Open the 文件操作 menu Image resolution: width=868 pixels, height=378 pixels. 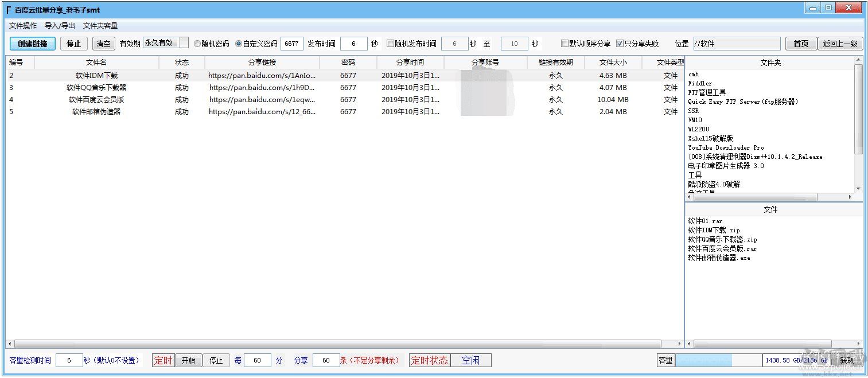click(23, 26)
